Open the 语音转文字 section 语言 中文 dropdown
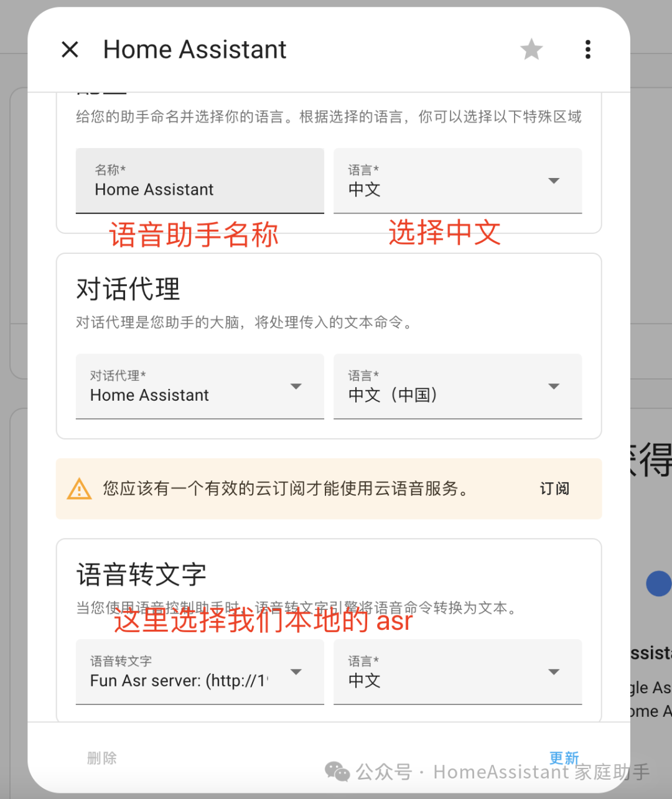Screen dimensions: 672x799 (458, 672)
